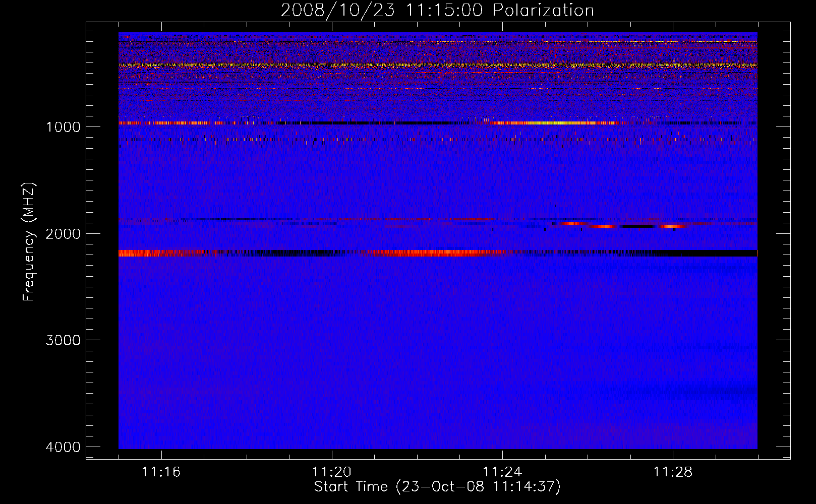Click the "4000" frequency tick label
816x504 pixels.
(63, 447)
